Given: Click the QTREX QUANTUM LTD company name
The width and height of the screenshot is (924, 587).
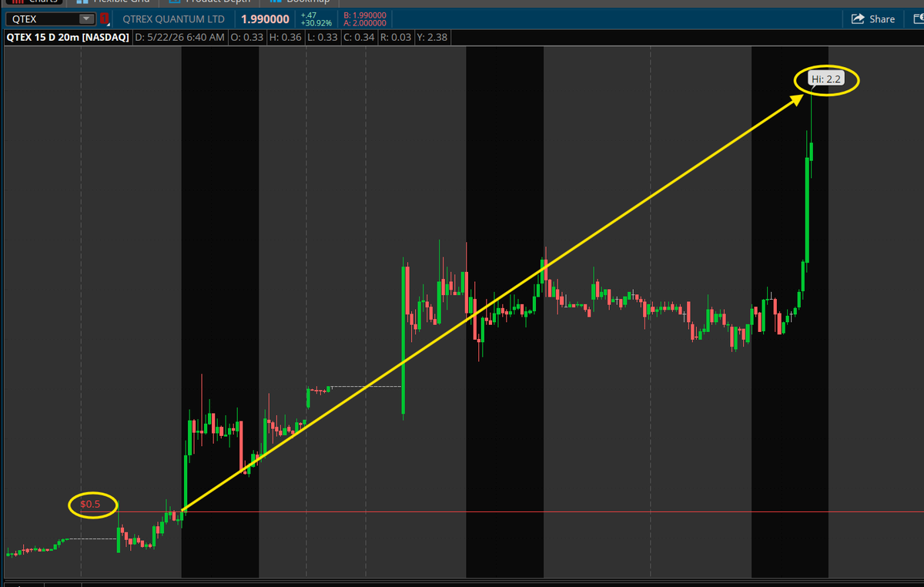Looking at the screenshot, I should 173,18.
